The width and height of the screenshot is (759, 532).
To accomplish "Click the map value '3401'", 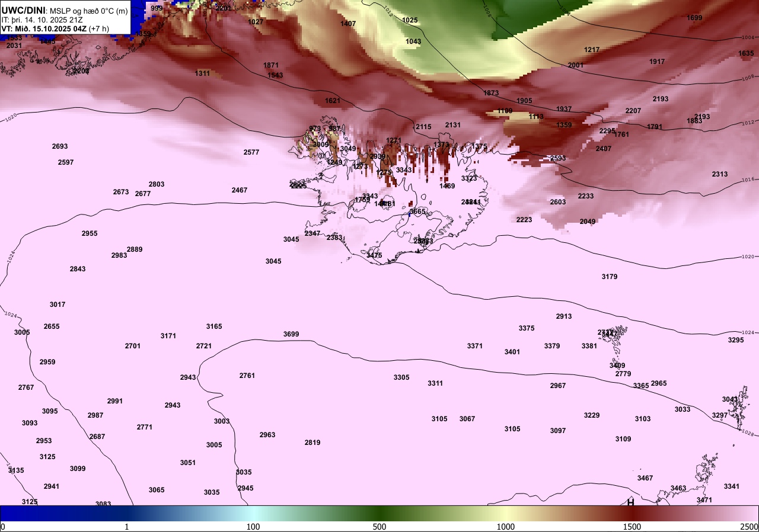I will pos(512,352).
